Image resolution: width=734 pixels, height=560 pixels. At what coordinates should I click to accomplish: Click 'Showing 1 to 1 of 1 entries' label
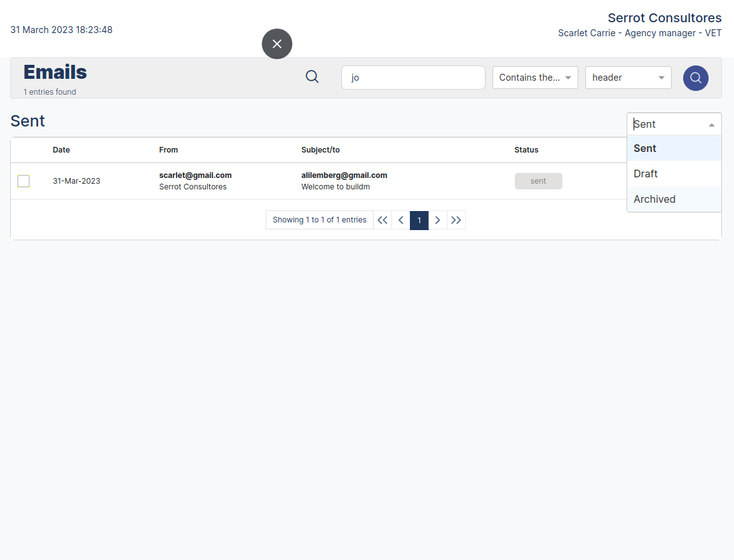[320, 219]
